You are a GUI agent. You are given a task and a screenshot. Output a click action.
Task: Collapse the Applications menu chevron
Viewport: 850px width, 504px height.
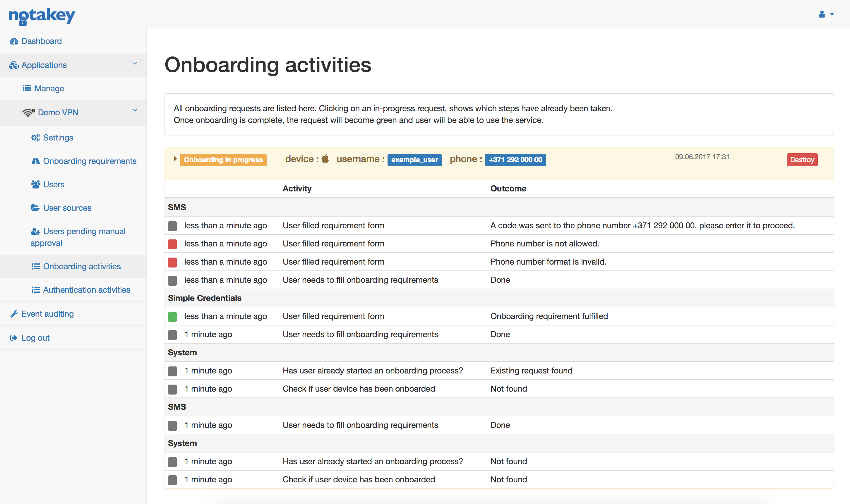coord(135,64)
